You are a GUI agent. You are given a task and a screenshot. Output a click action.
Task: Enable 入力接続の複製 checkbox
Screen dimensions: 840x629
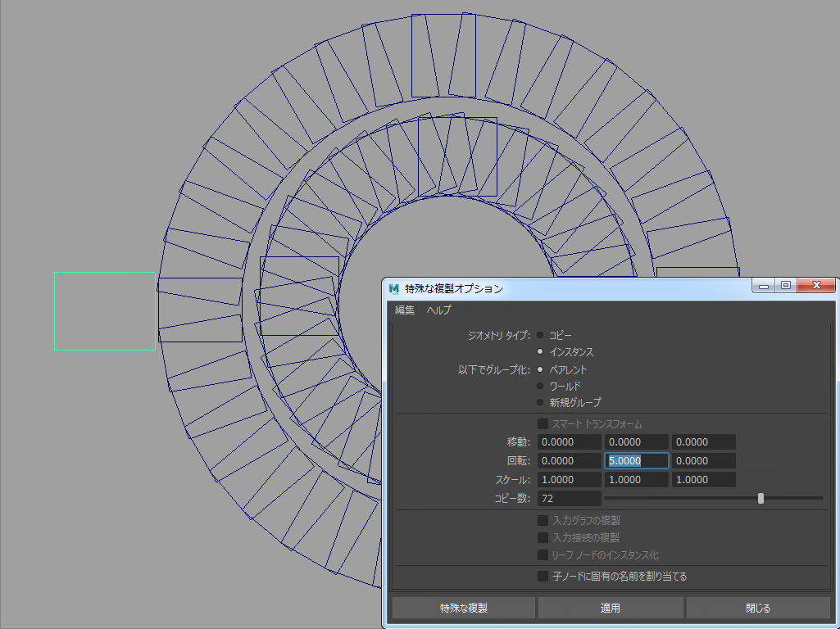click(543, 537)
